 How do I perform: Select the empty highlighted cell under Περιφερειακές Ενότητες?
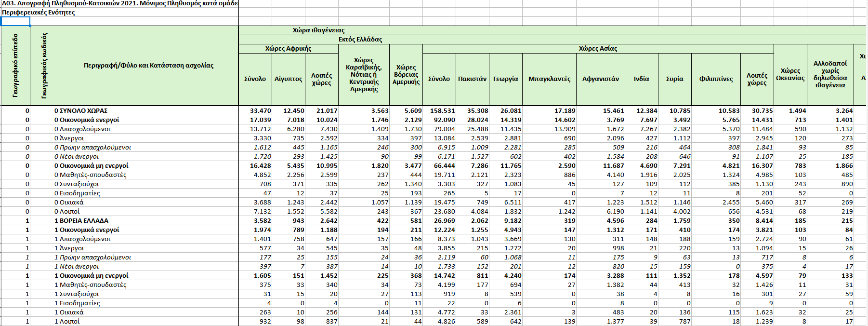[x=15, y=21]
